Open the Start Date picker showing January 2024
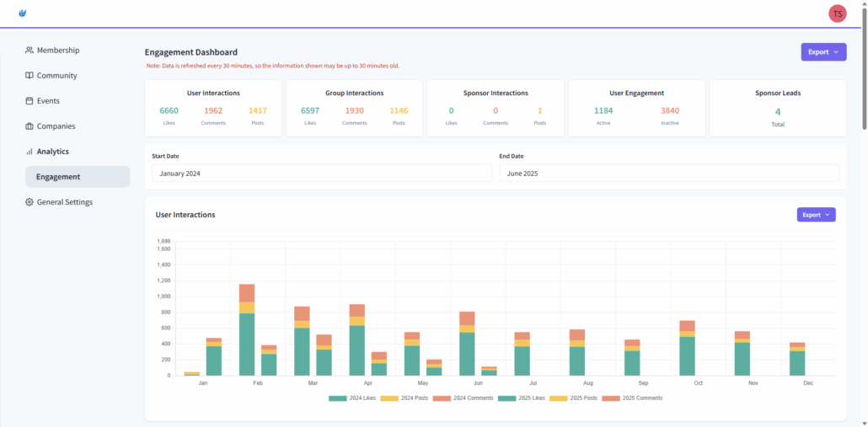 [321, 173]
